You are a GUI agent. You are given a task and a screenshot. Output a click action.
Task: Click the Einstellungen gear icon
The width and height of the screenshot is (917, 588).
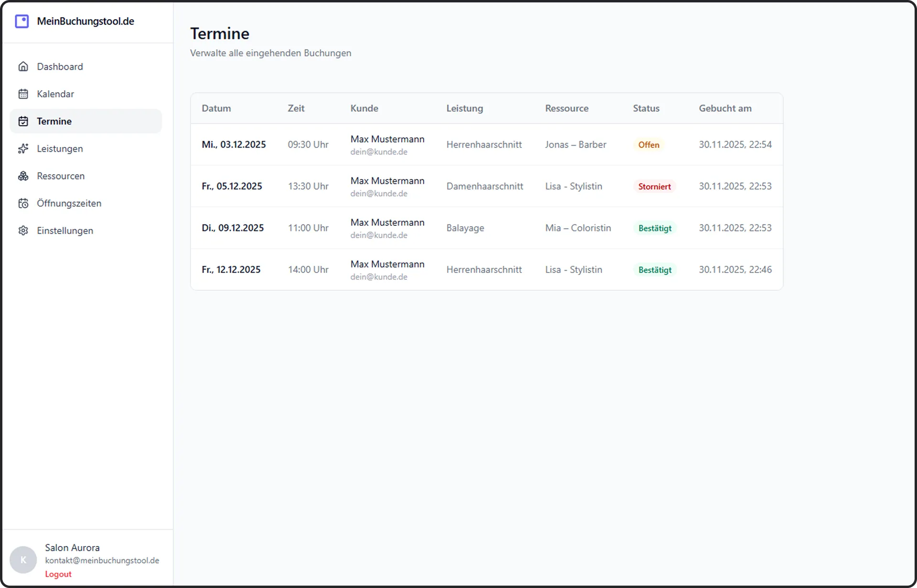point(23,231)
